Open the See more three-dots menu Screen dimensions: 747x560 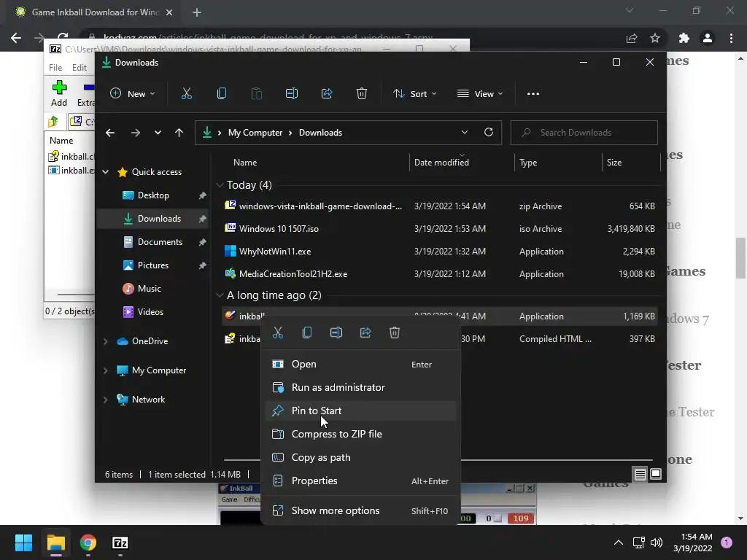533,94
